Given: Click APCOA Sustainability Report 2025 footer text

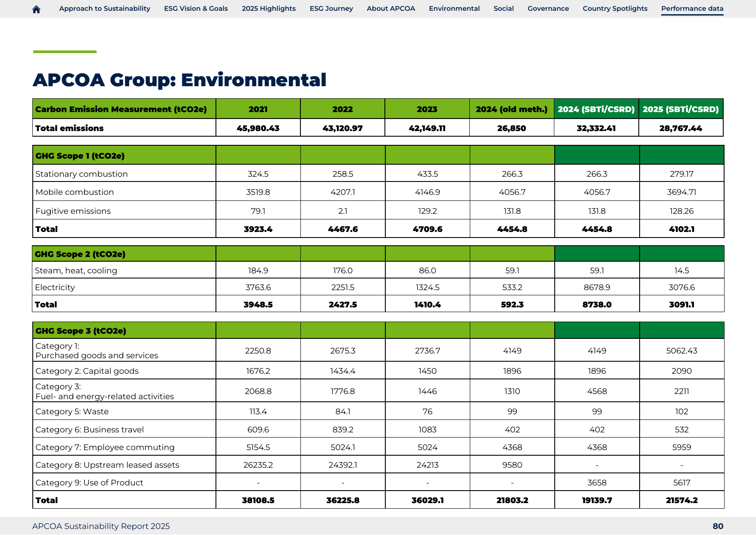Looking at the screenshot, I should pyautogui.click(x=101, y=526).
